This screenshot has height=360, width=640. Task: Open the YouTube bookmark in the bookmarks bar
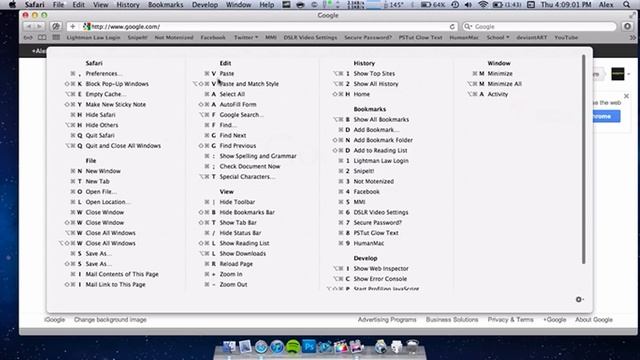(566, 38)
